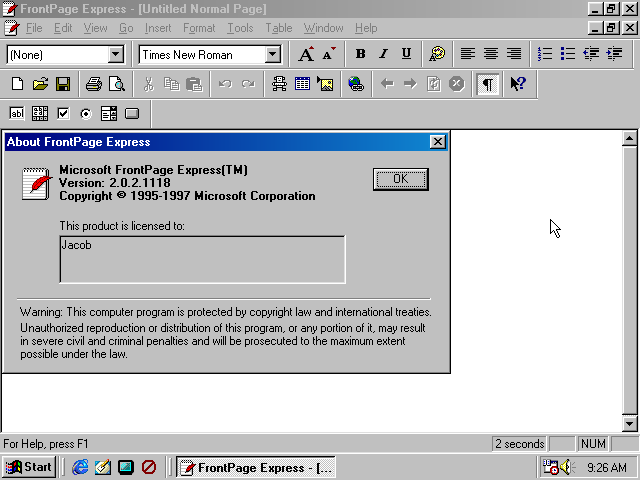Image resolution: width=640 pixels, height=480 pixels.
Task: Insert a check box form field
Action: coord(63,113)
